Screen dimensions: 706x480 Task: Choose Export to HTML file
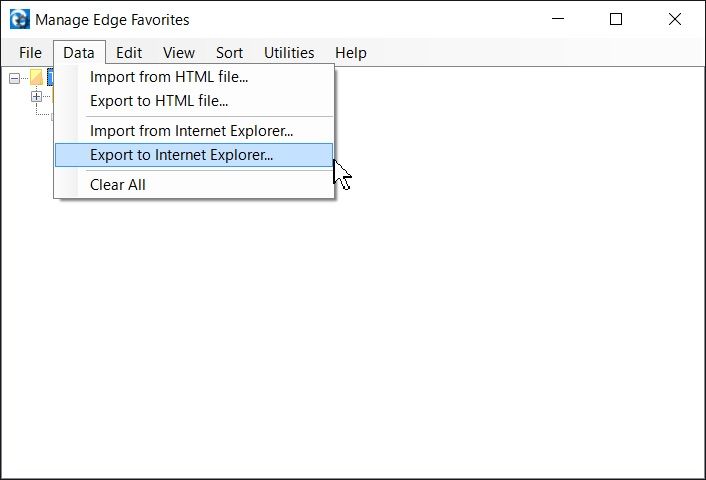(194, 101)
